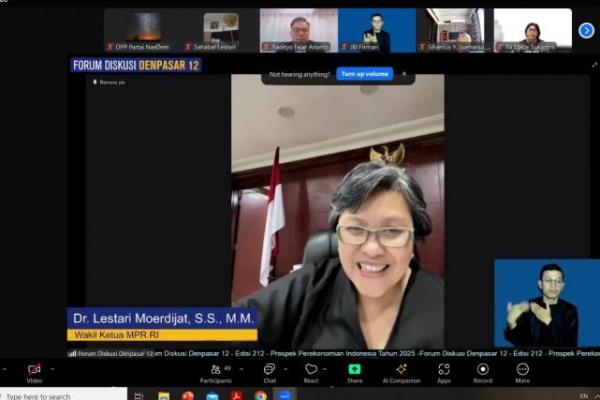The height and width of the screenshot is (400, 600).
Task: Select Sahabat Lestari participant thumbnail
Action: (221, 30)
